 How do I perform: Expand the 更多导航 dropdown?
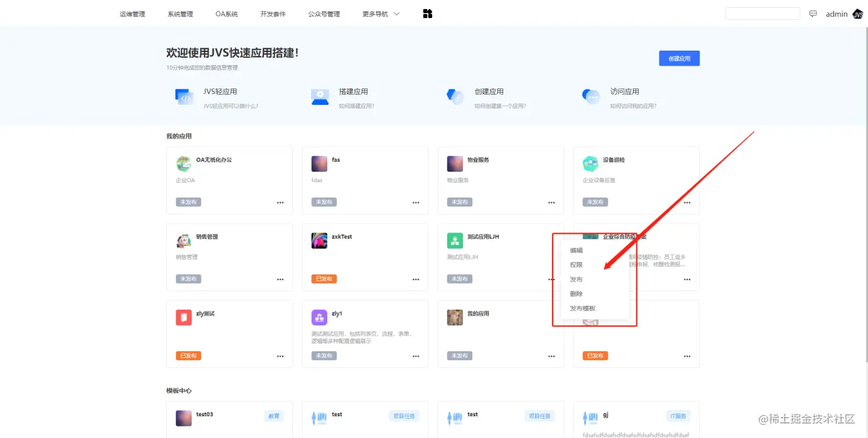point(381,14)
